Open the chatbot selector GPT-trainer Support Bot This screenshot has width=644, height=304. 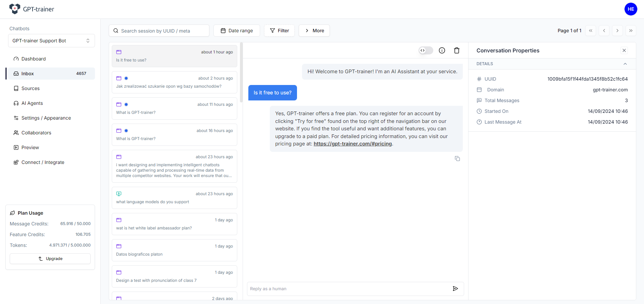click(51, 41)
